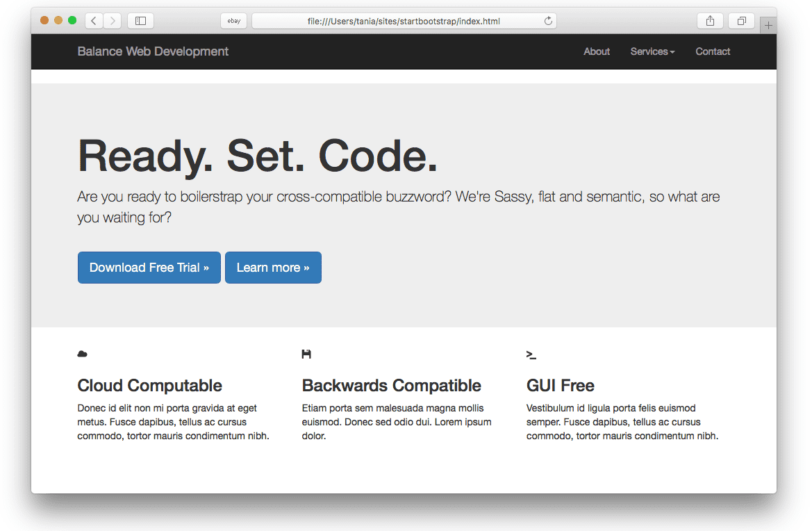Viewport: 812px width, 531px height.
Task: Maximize the window with the green button
Action: (x=72, y=20)
